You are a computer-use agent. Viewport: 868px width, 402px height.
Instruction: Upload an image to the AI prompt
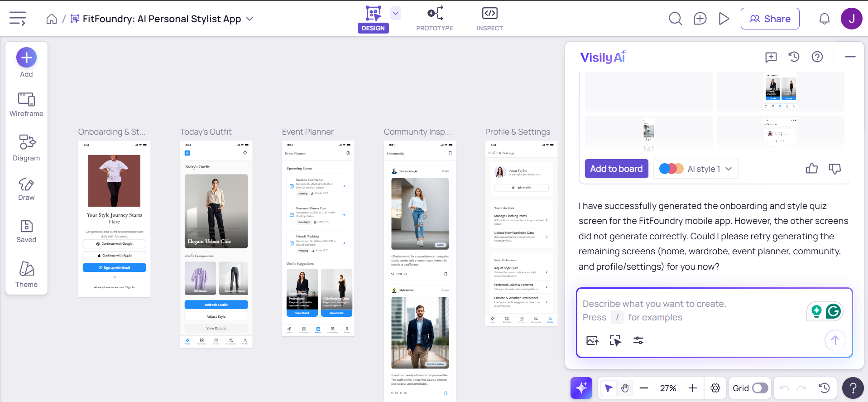point(592,340)
